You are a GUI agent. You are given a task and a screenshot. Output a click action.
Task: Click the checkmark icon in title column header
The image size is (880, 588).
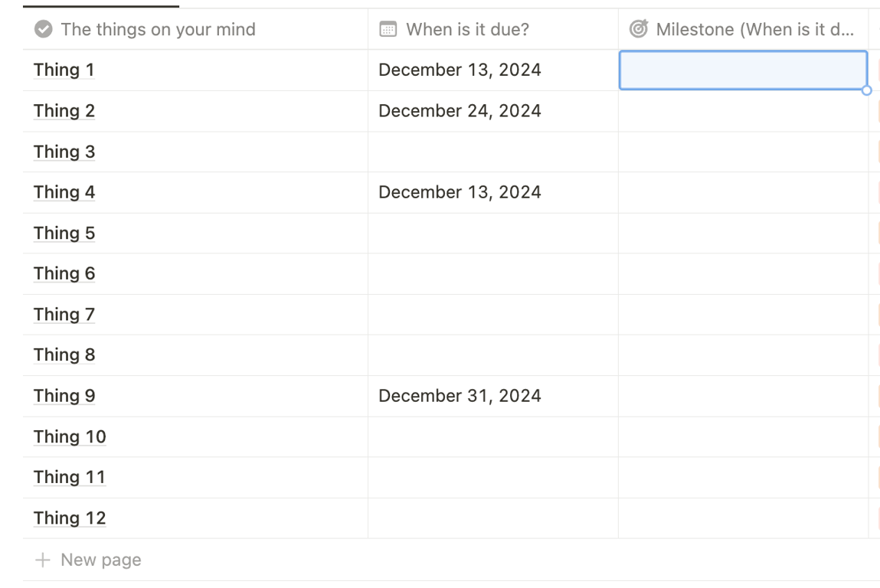pos(43,29)
